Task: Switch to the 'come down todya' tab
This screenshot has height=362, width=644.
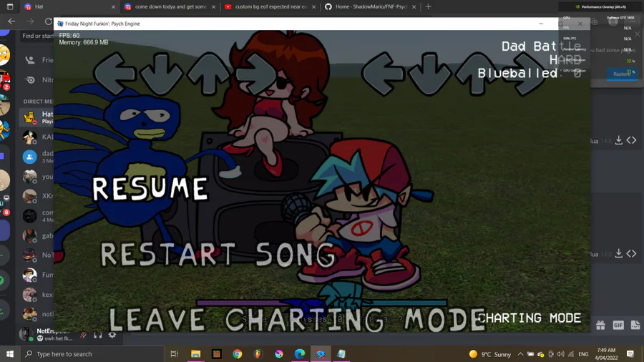Action: click(170, 6)
